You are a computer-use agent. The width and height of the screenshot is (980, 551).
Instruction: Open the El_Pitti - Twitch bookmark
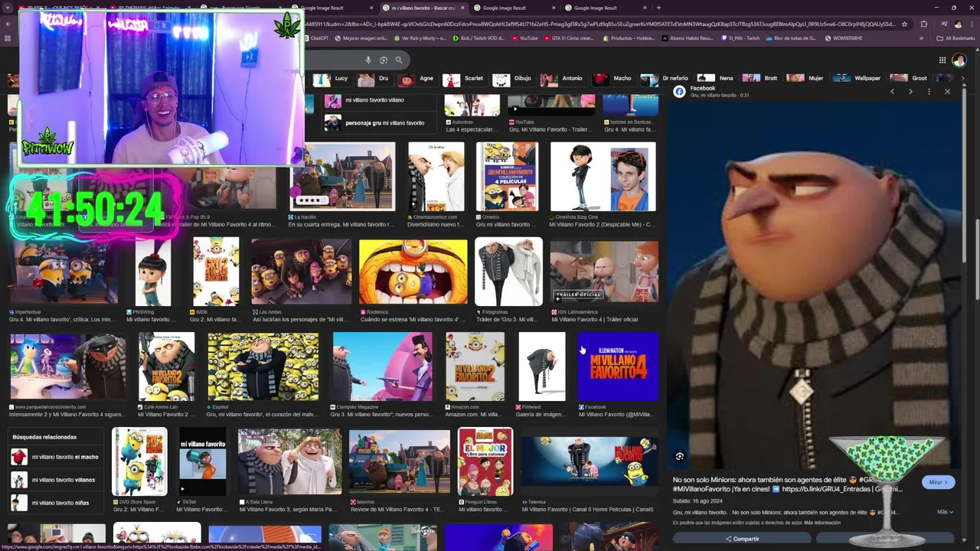740,38
